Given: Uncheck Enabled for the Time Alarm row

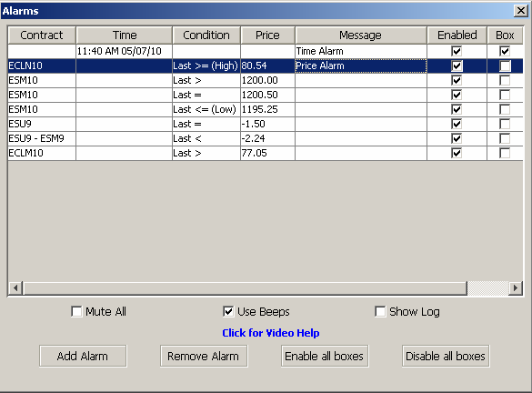Looking at the screenshot, I should coord(457,51).
